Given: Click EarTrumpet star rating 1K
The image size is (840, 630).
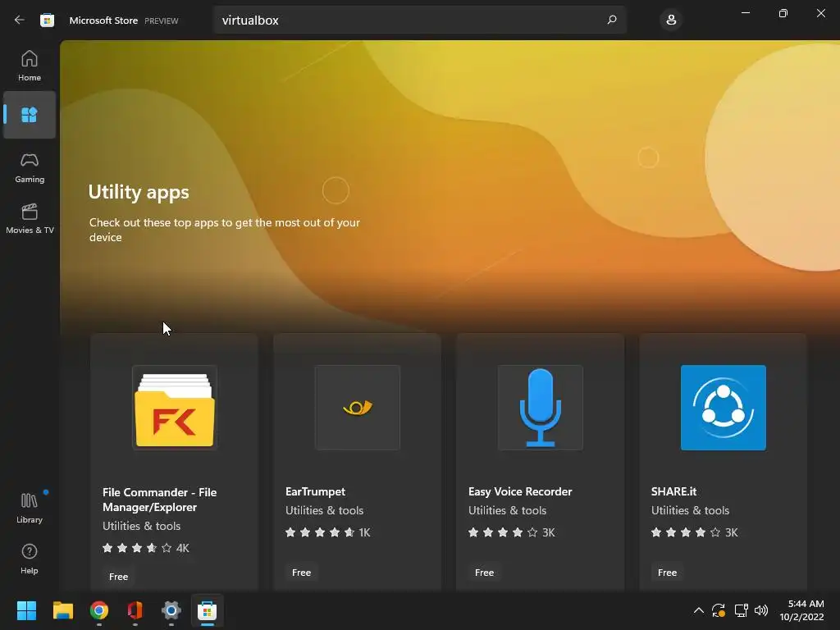Looking at the screenshot, I should [x=328, y=532].
